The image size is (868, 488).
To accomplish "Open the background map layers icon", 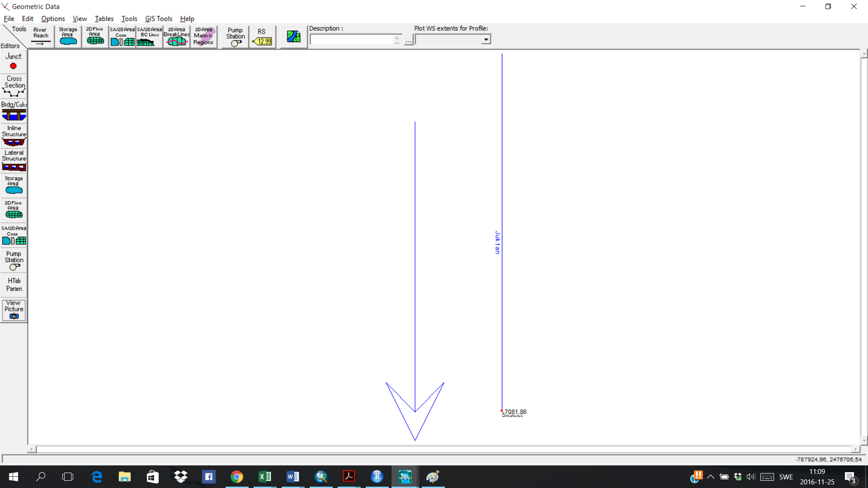I will tap(294, 37).
